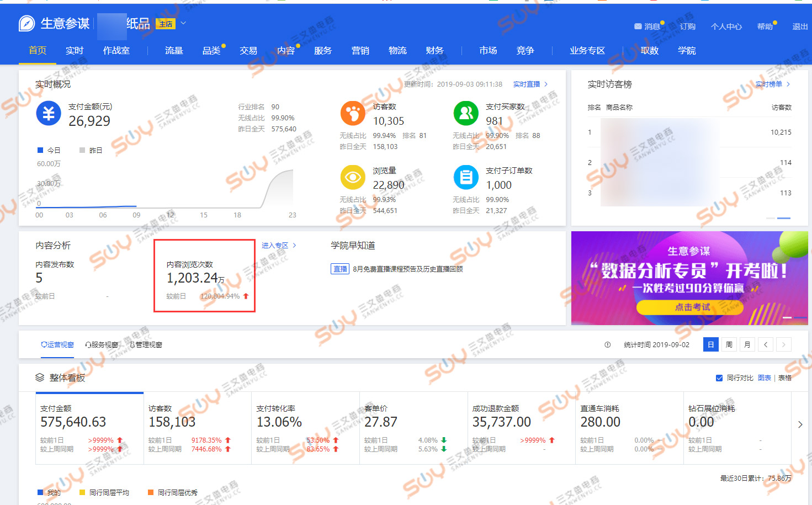
Task: Toggle 同行同层平均 series legend
Action: (104, 492)
